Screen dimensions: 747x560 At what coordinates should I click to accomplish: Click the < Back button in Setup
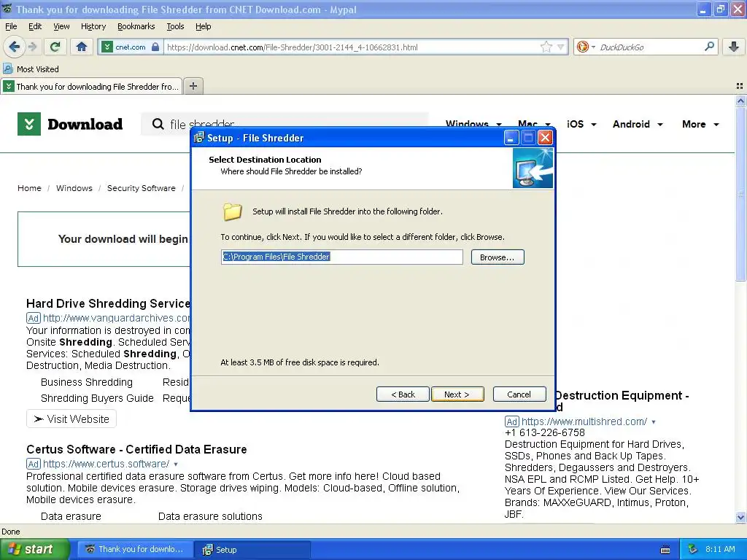click(403, 394)
